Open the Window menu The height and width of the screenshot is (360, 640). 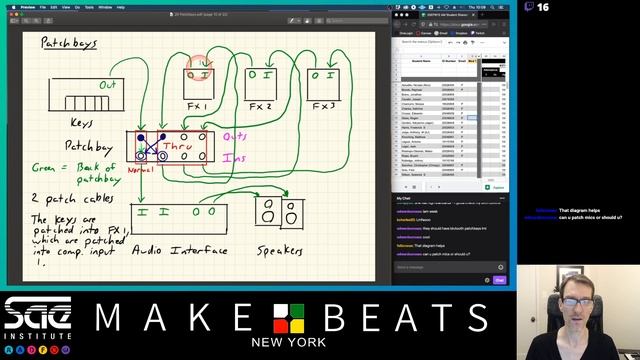105,7
